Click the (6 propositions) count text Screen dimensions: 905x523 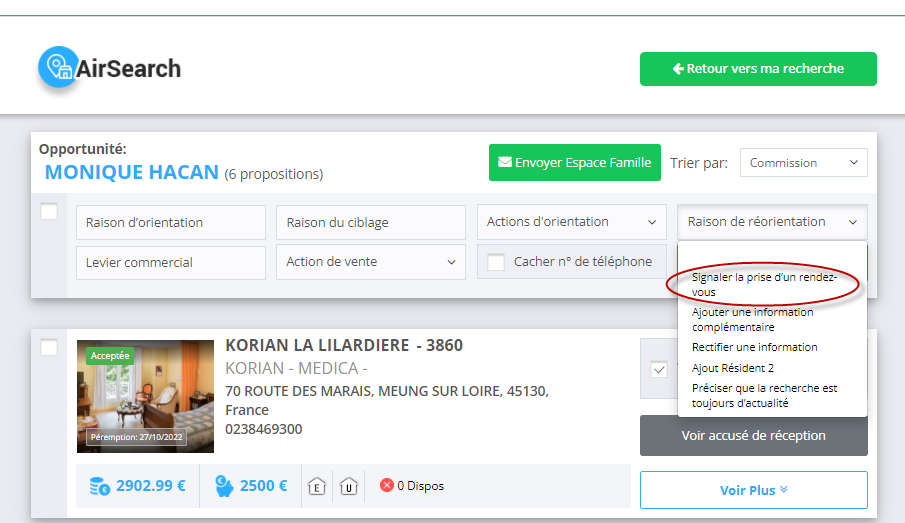click(274, 174)
